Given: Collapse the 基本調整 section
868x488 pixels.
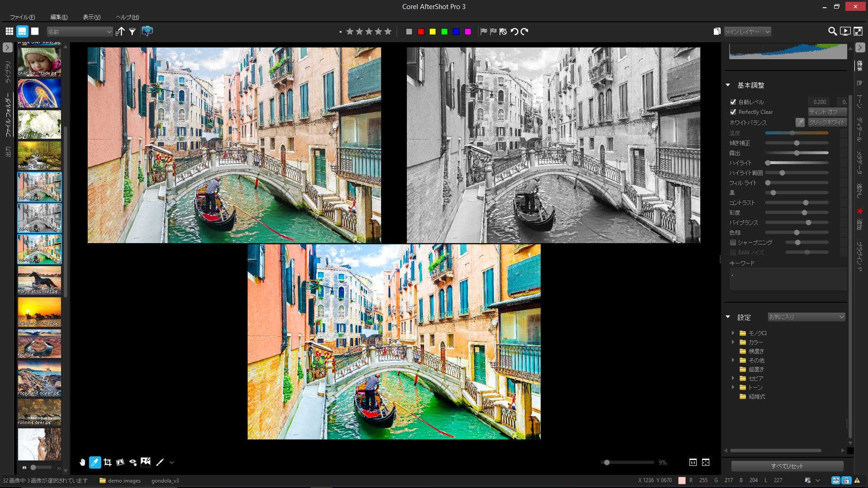Looking at the screenshot, I should pyautogui.click(x=728, y=85).
